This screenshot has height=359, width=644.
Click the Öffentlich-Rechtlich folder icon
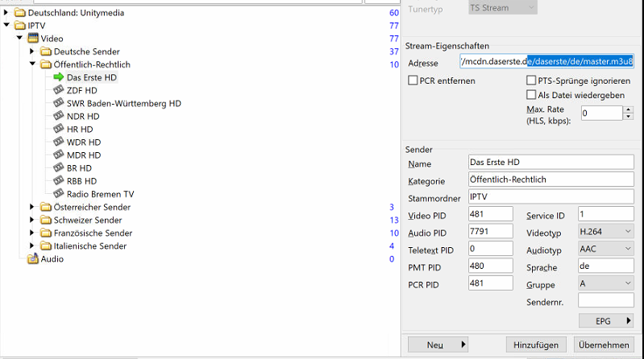(46, 64)
